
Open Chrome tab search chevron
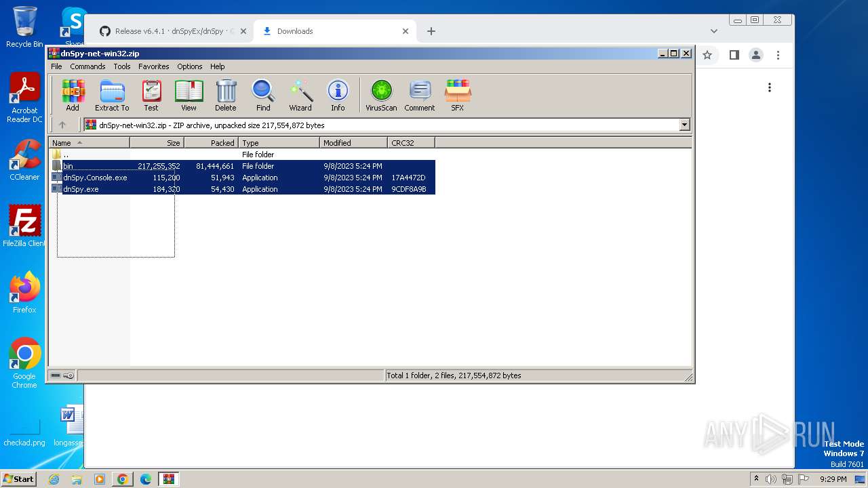click(714, 31)
